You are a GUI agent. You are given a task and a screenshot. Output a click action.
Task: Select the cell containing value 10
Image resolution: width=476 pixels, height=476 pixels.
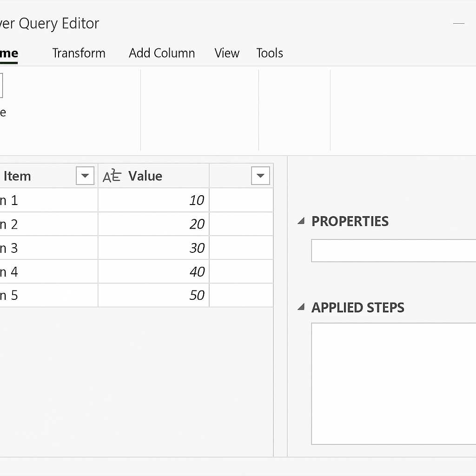153,200
